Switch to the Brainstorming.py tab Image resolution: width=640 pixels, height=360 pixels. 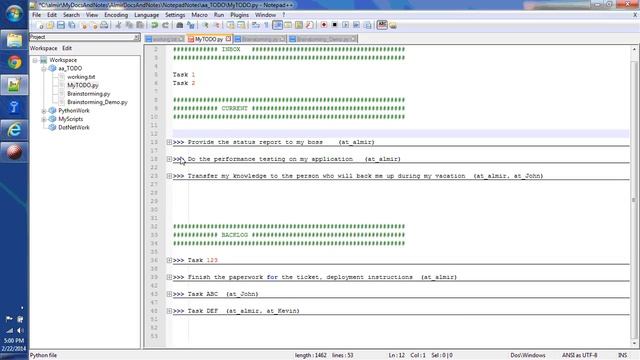point(260,39)
